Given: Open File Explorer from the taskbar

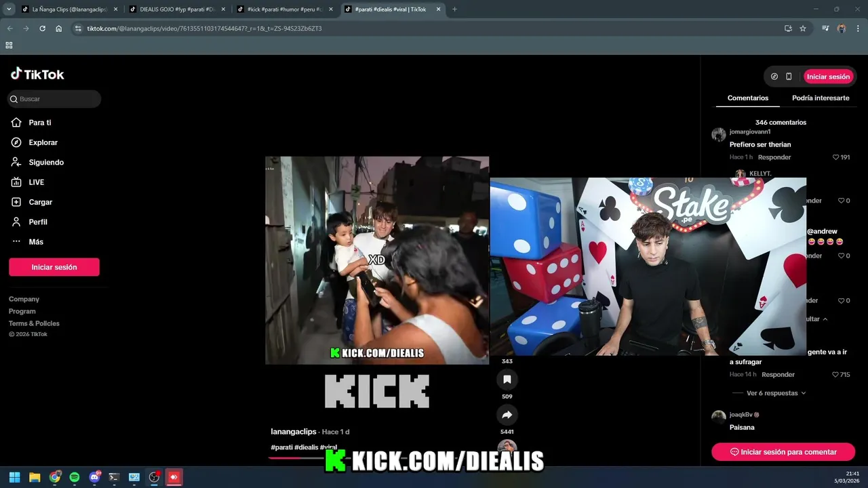Looking at the screenshot, I should click(x=35, y=477).
